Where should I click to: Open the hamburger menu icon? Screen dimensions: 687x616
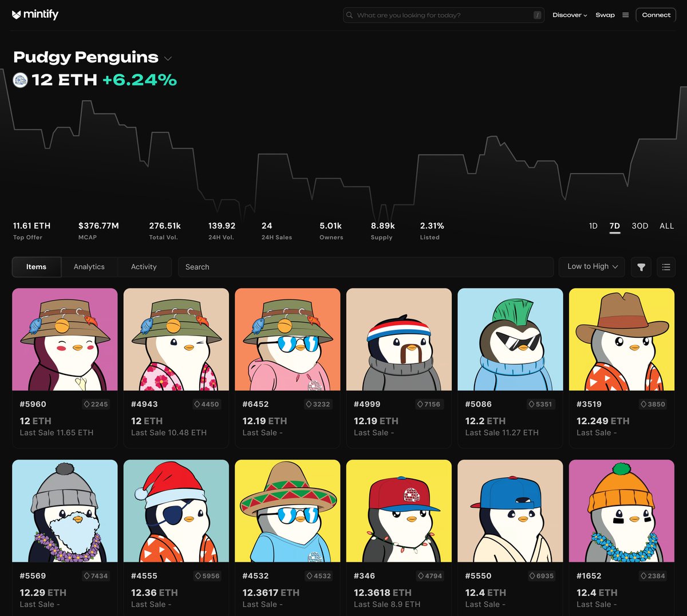point(625,15)
